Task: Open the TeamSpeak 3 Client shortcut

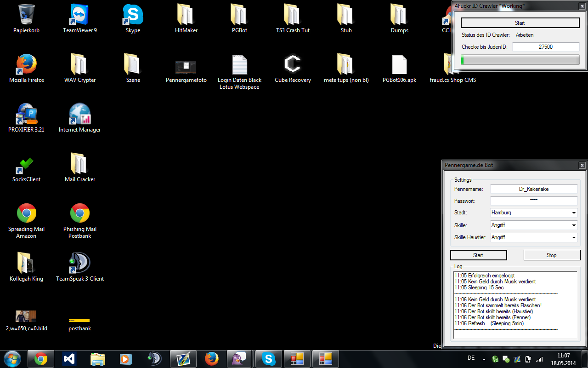Action: (79, 264)
